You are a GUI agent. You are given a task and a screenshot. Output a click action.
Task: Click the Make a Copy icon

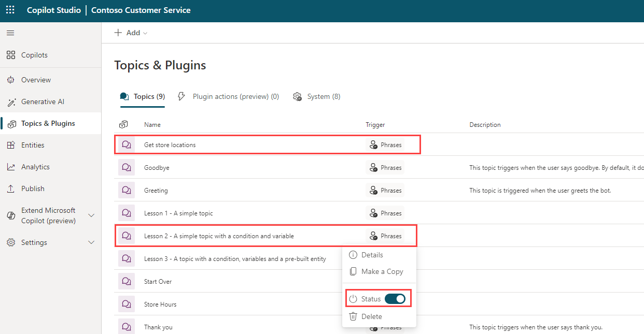353,271
